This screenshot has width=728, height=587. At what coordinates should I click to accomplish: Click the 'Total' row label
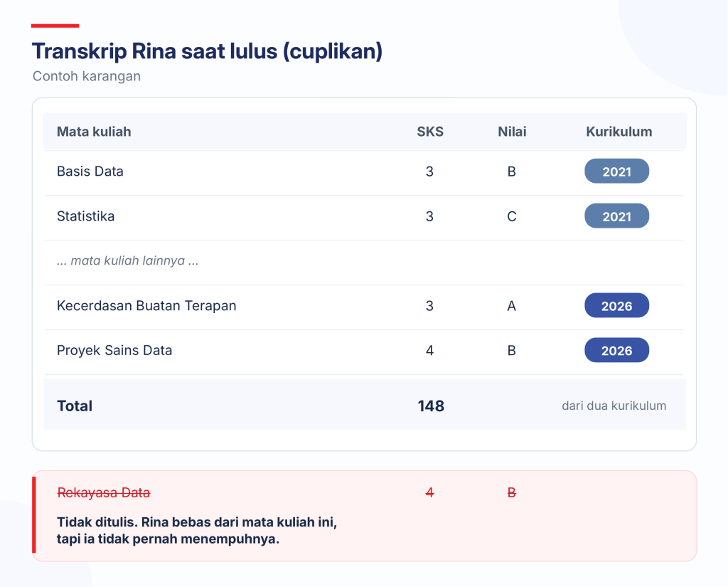[x=74, y=406]
